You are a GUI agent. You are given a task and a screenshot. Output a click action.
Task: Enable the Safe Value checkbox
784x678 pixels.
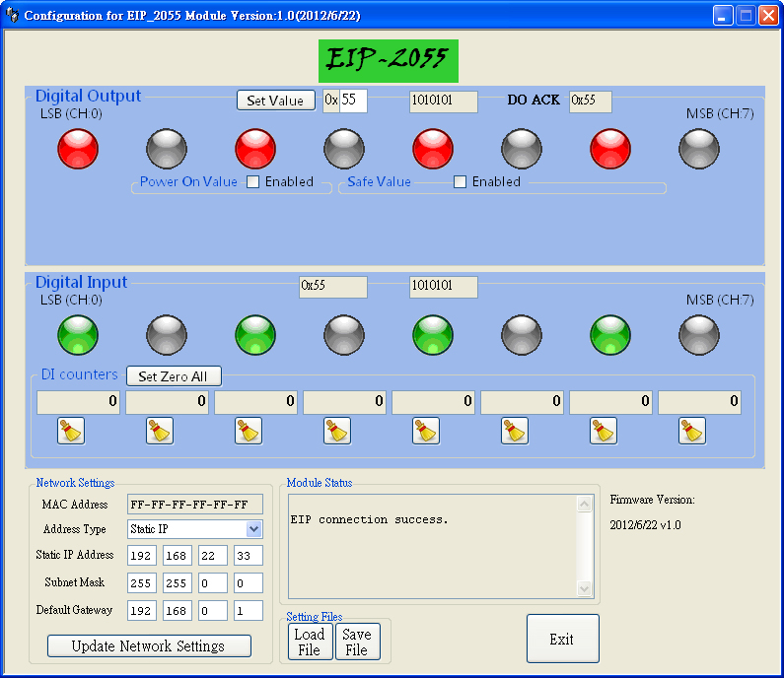click(x=460, y=182)
